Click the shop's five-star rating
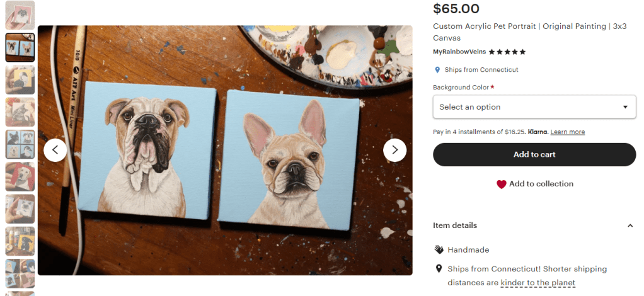Viewport: 644px width, 296px height. click(507, 52)
